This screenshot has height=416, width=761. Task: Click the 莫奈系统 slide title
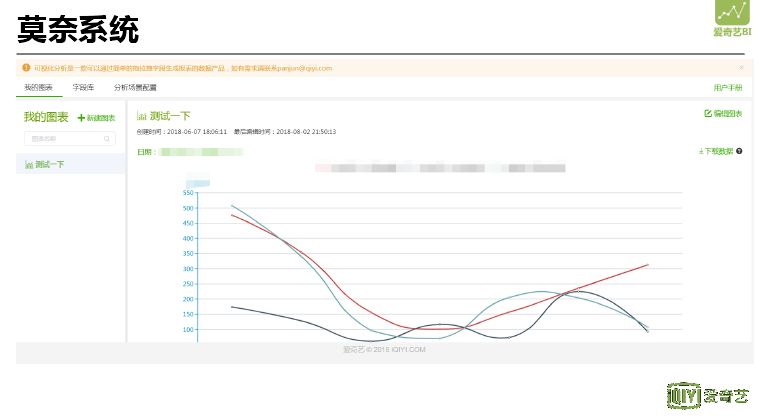click(78, 29)
